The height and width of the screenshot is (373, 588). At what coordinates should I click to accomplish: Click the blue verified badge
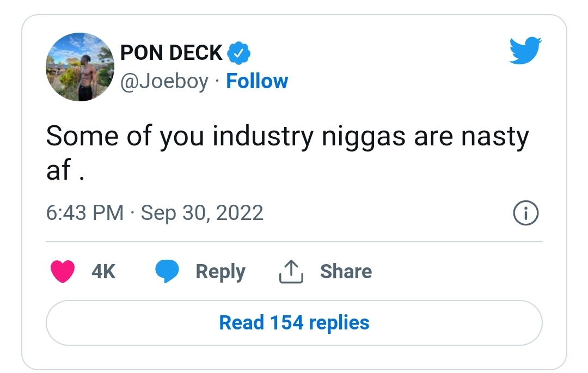pos(239,52)
